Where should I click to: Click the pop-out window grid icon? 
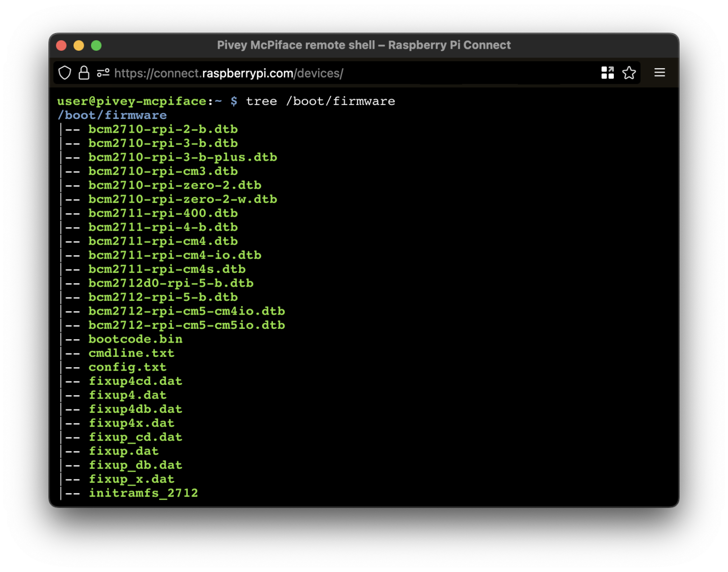coord(607,73)
